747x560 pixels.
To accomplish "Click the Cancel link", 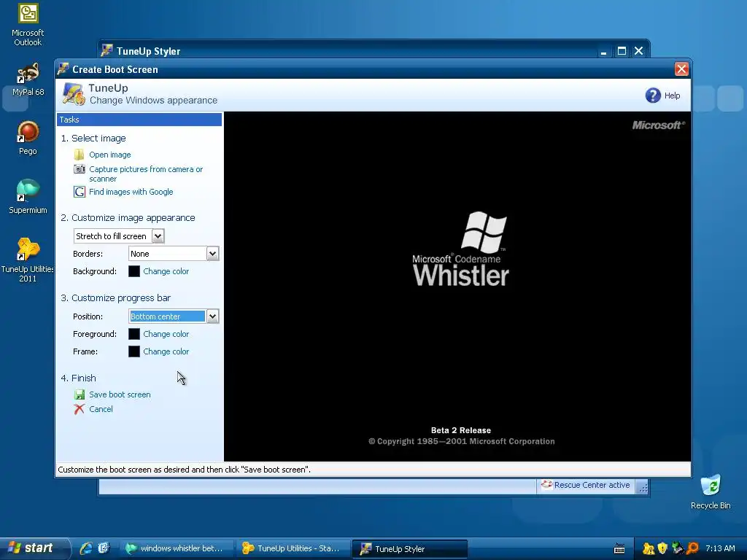I will coord(101,409).
